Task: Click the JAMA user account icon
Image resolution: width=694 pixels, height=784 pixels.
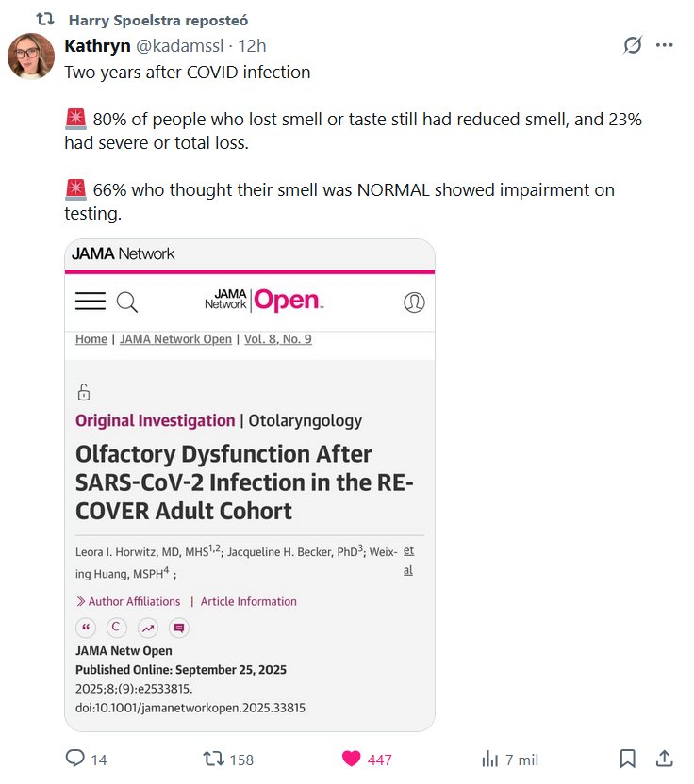Action: pos(413,302)
